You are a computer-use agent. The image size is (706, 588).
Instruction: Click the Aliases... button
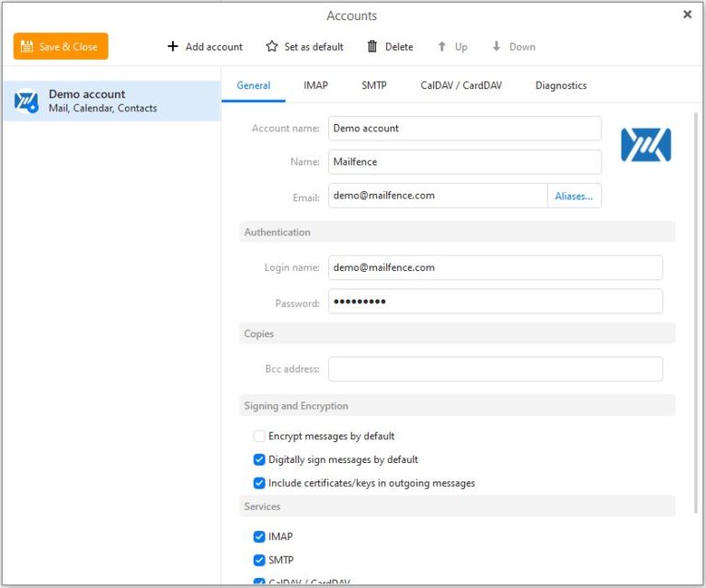[x=574, y=196]
